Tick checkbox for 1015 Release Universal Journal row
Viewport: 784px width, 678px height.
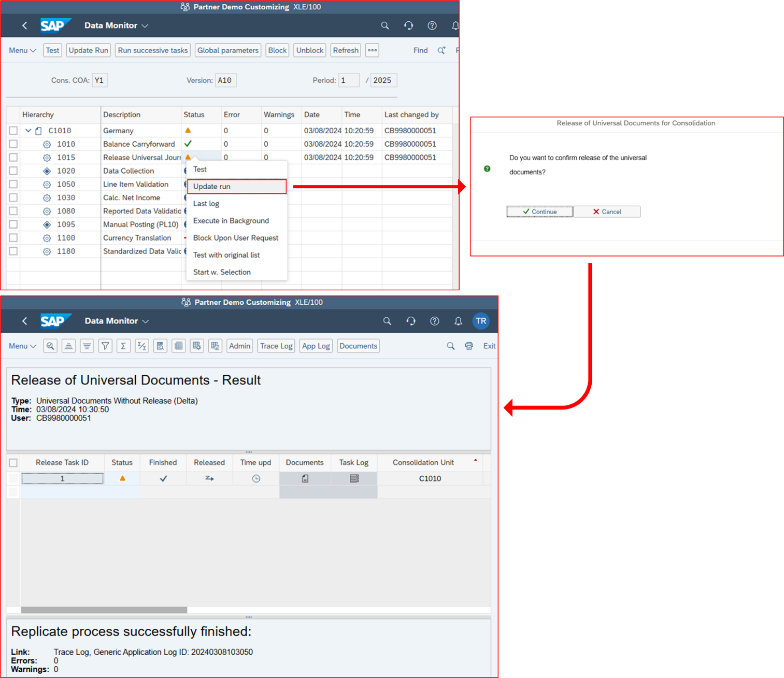[x=13, y=158]
